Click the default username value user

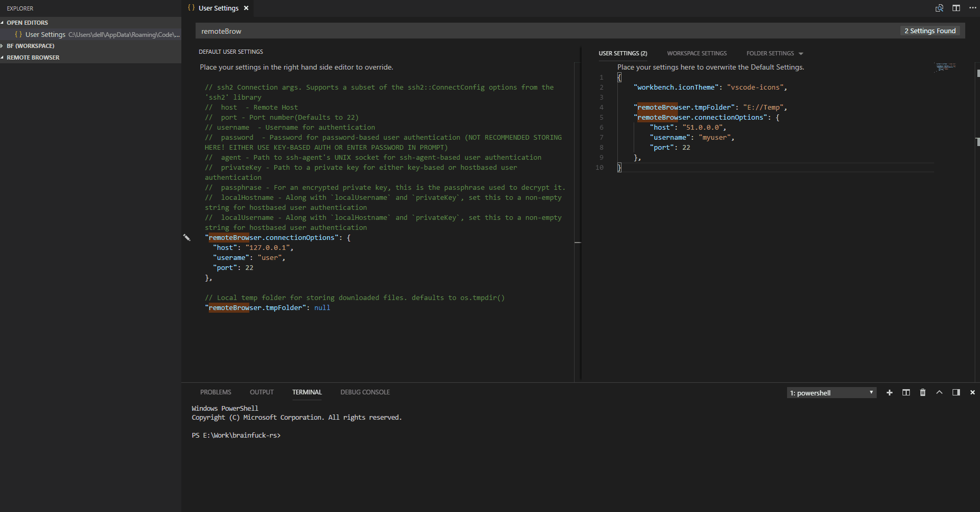(x=269, y=257)
